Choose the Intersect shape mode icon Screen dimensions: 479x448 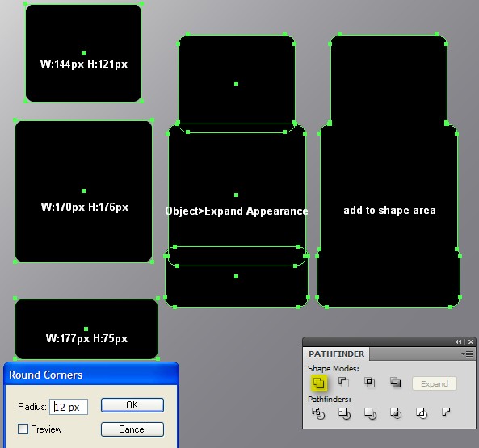tap(369, 382)
